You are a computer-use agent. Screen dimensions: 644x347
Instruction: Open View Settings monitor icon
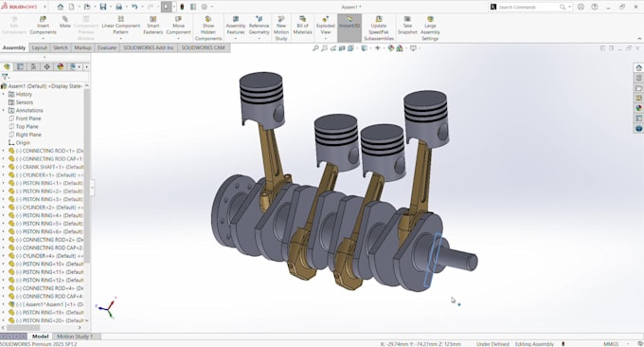(413, 48)
